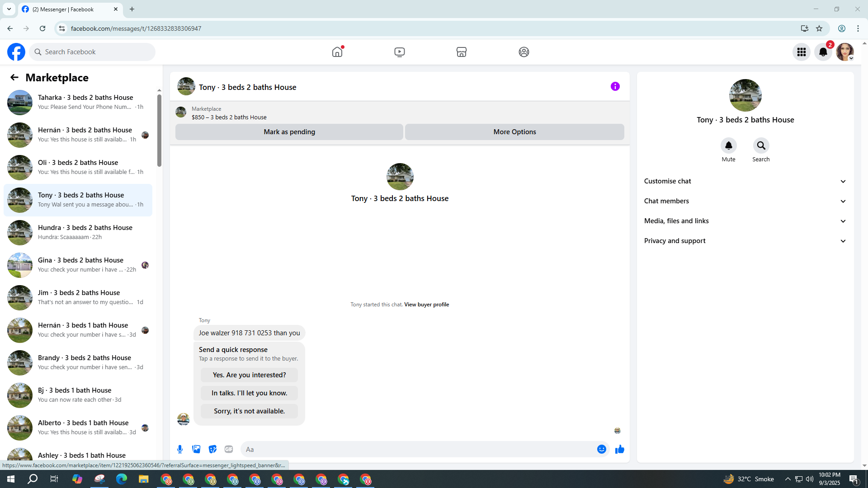The image size is (868, 488).
Task: Send a voice clip with microphone
Action: point(180,449)
